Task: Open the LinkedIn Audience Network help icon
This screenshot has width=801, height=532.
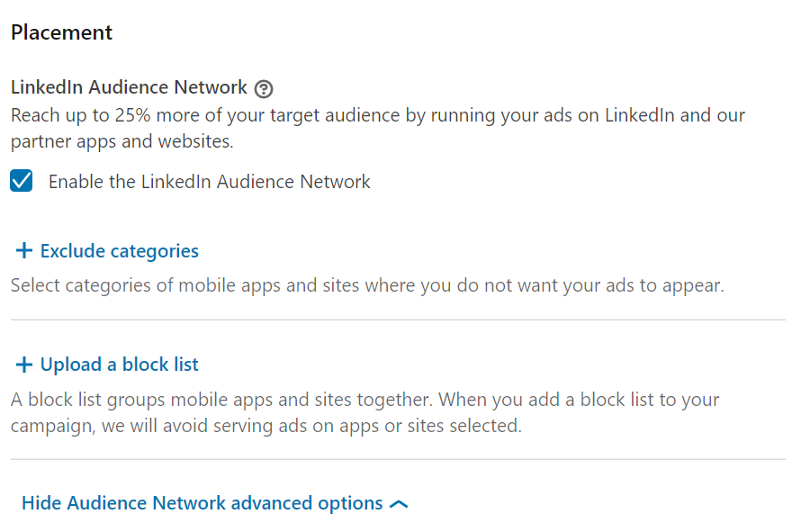Action: coord(264,89)
